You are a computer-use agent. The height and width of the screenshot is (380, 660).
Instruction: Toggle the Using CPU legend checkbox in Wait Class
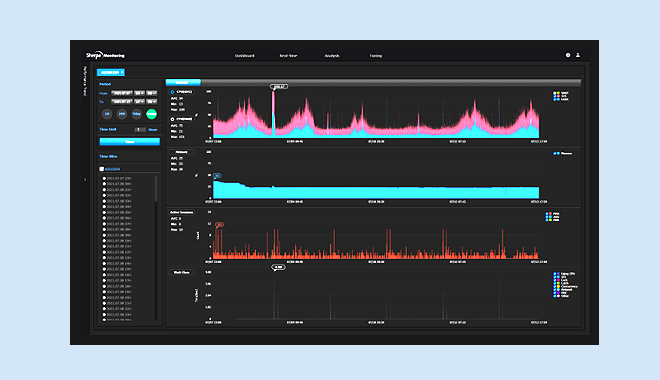coord(555,274)
